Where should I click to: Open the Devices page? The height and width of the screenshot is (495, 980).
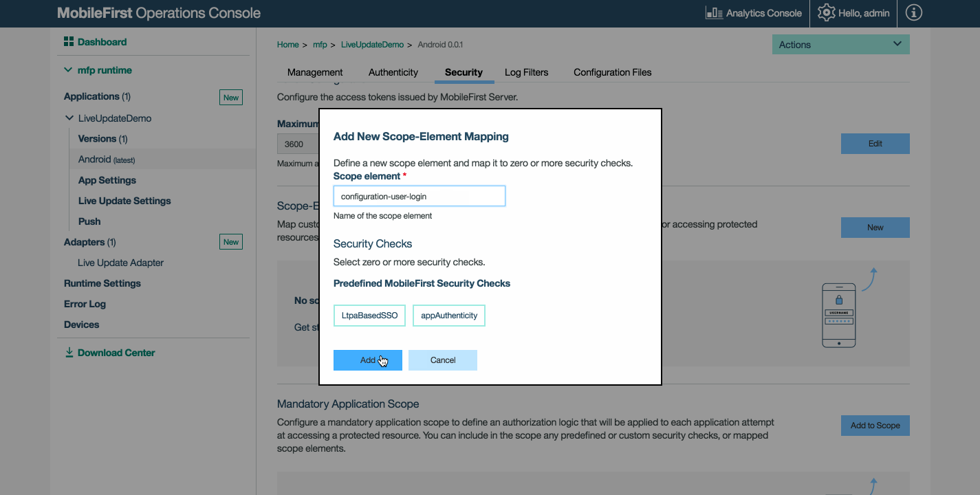click(82, 324)
